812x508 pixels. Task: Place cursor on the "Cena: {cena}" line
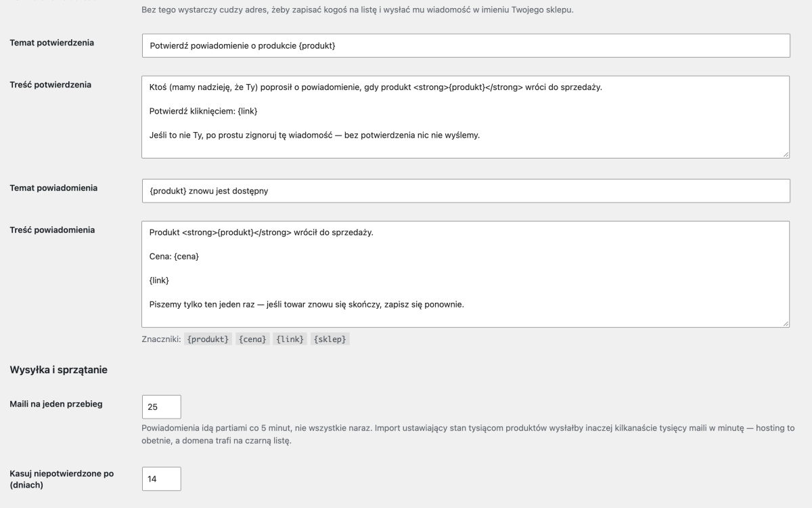click(175, 257)
